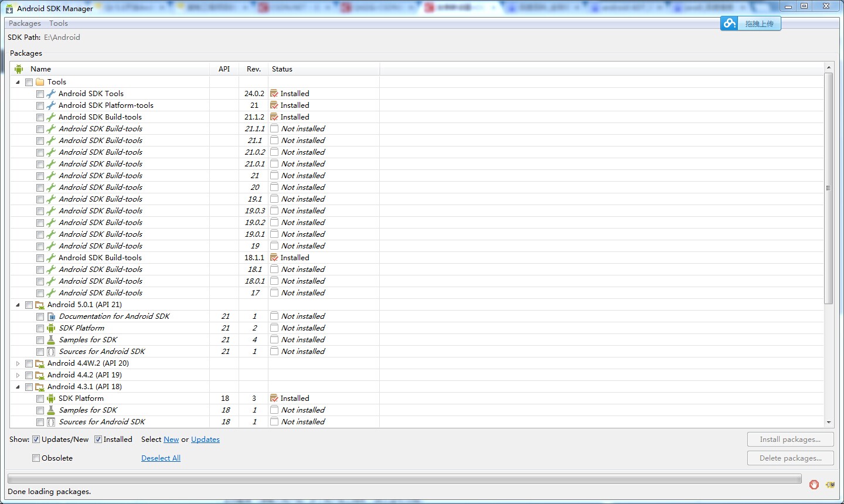Click the Android 4.3.1 folder icon
The width and height of the screenshot is (844, 504).
point(40,387)
